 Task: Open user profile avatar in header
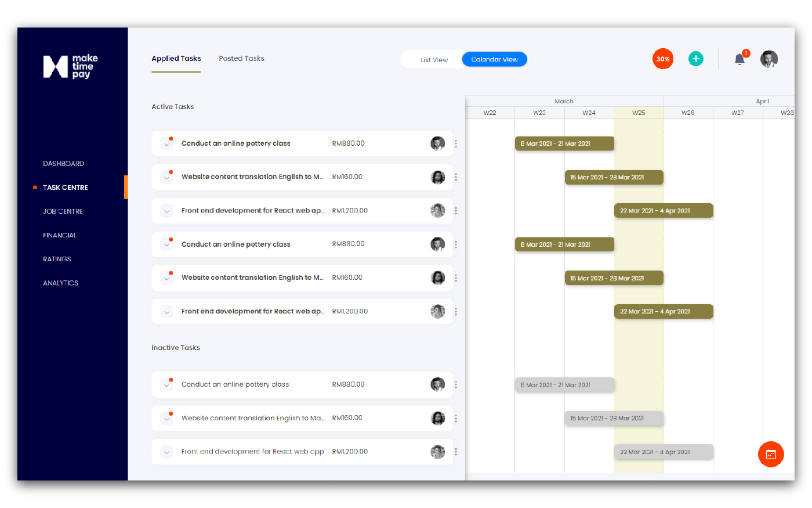coord(768,59)
